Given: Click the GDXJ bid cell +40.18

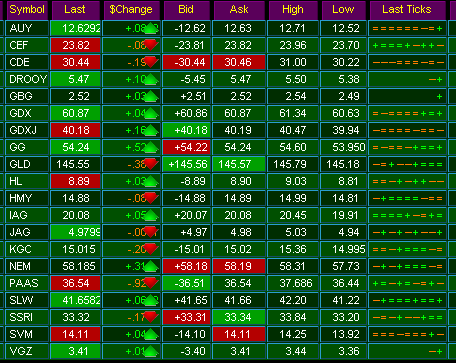Looking at the screenshot, I should pyautogui.click(x=187, y=130).
